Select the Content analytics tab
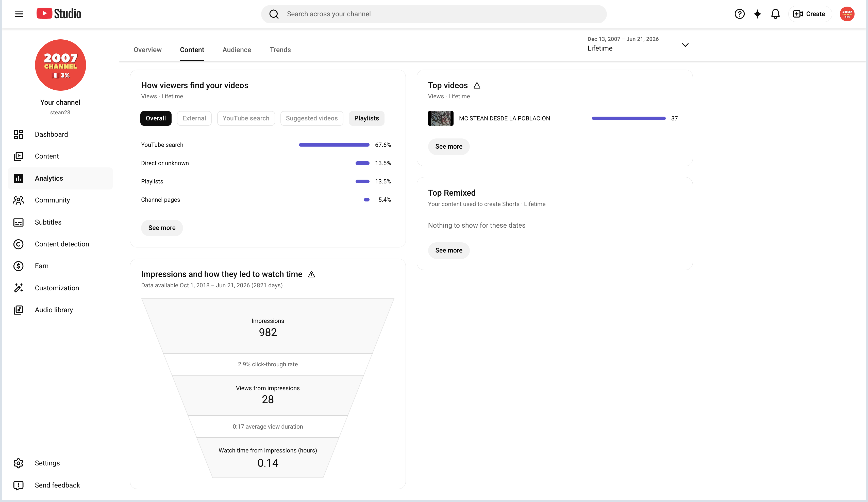Image resolution: width=868 pixels, height=502 pixels. coord(192,50)
